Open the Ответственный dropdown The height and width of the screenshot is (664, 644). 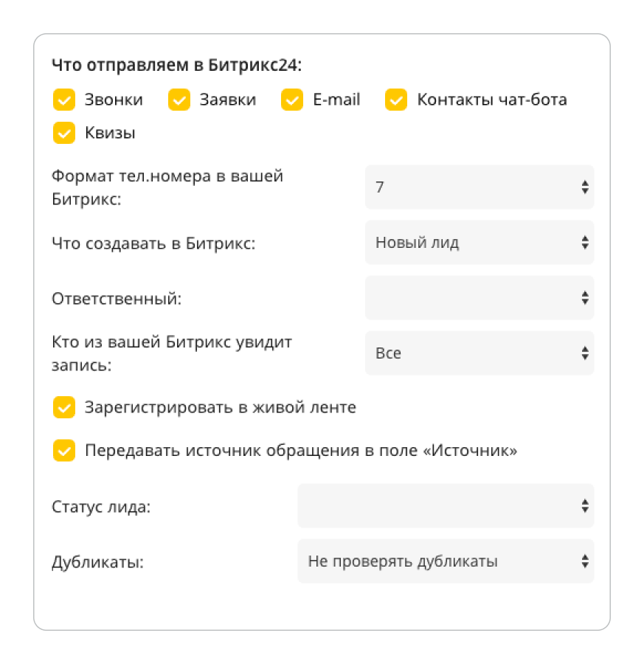point(479,298)
